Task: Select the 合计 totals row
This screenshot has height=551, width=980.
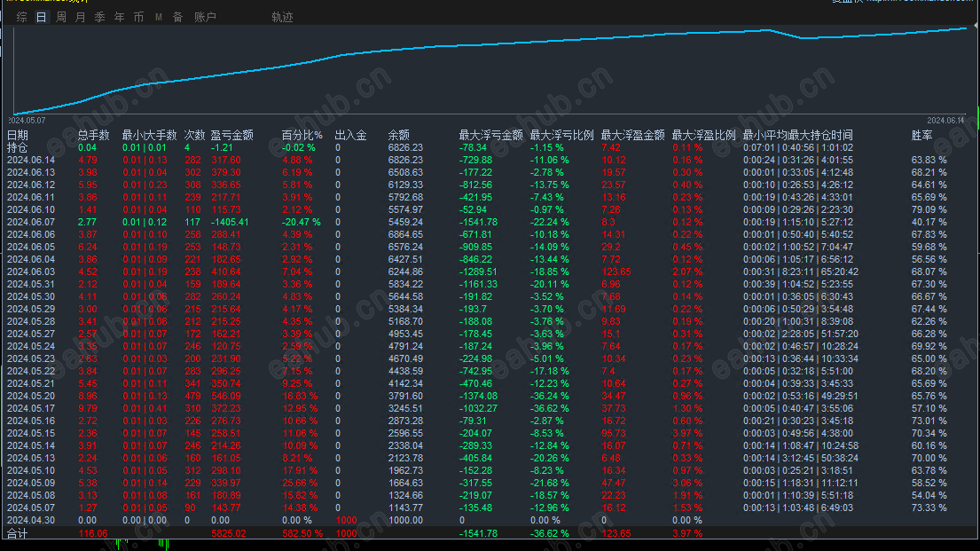Action: [x=490, y=533]
